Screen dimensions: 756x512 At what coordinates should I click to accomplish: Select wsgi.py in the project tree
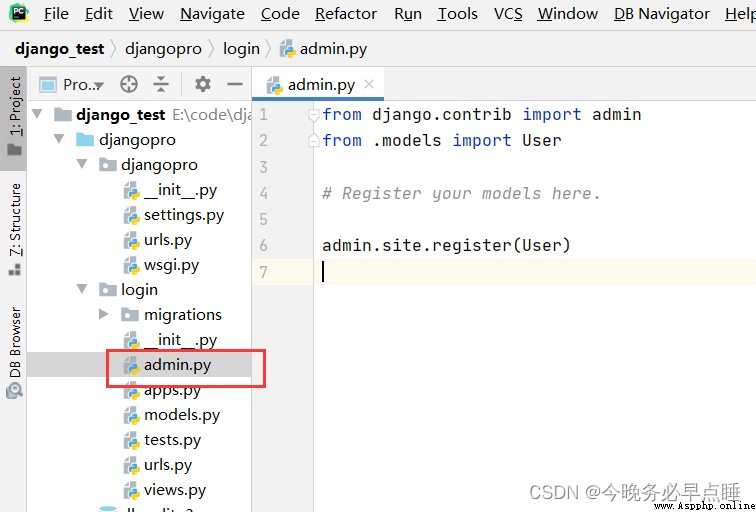tap(139, 265)
